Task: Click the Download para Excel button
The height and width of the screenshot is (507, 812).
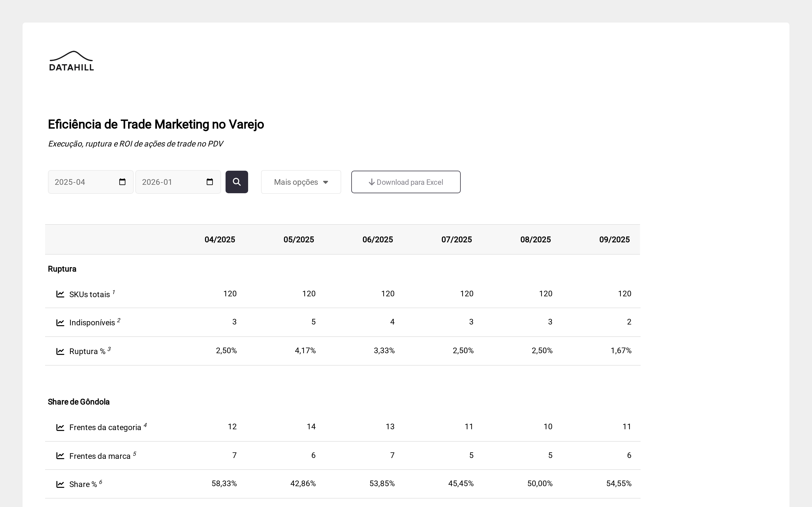Action: pyautogui.click(x=406, y=182)
